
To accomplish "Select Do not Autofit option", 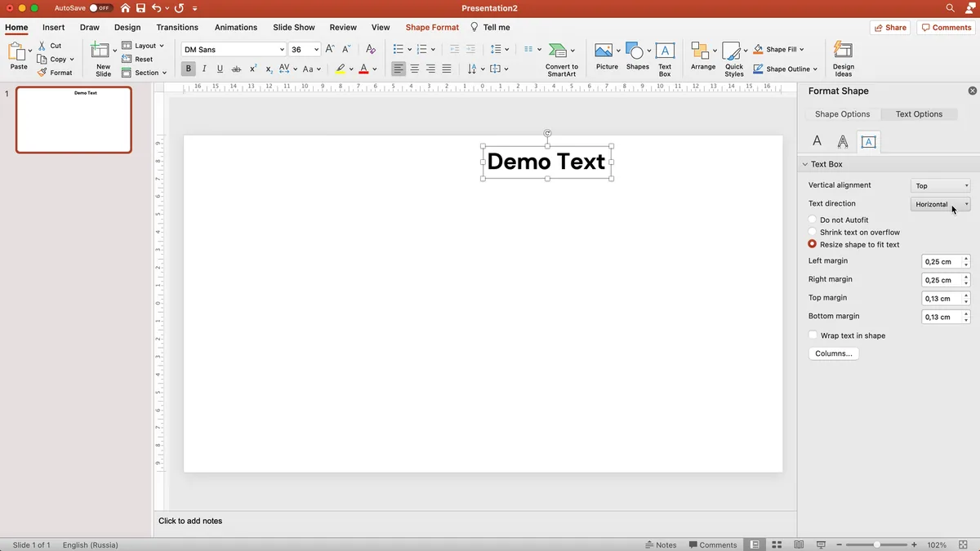I will pos(813,220).
